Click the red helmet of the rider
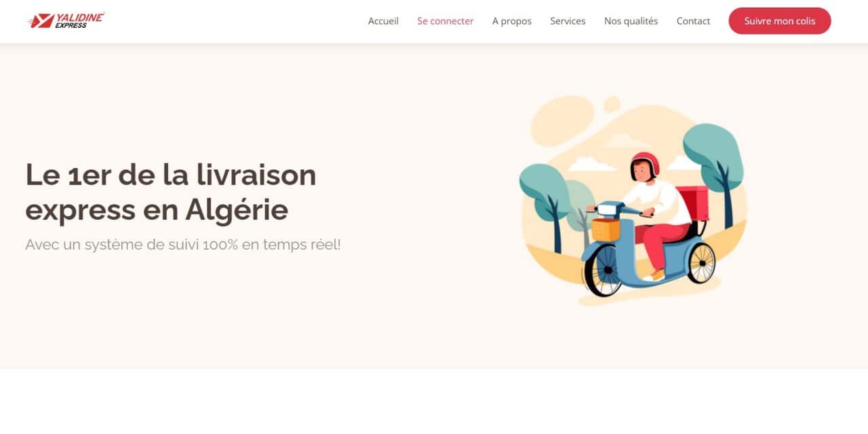Image resolution: width=868 pixels, height=434 pixels. (x=645, y=164)
